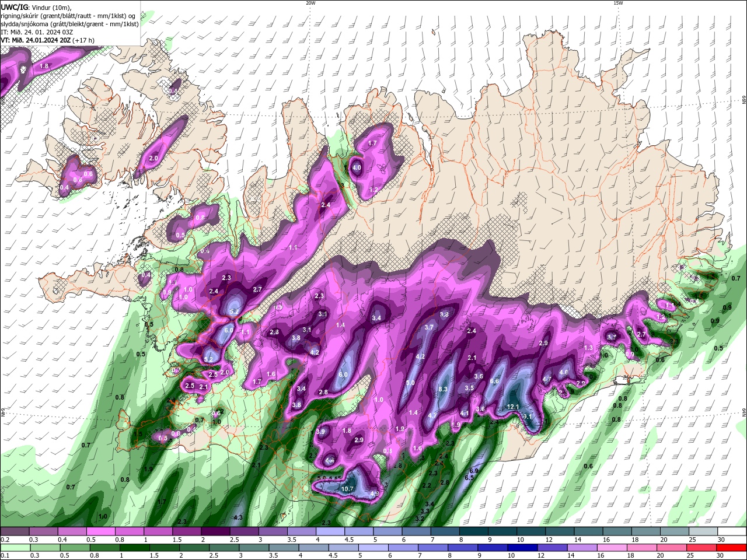Click the 8.3 precipitation value on the map

(x=442, y=389)
